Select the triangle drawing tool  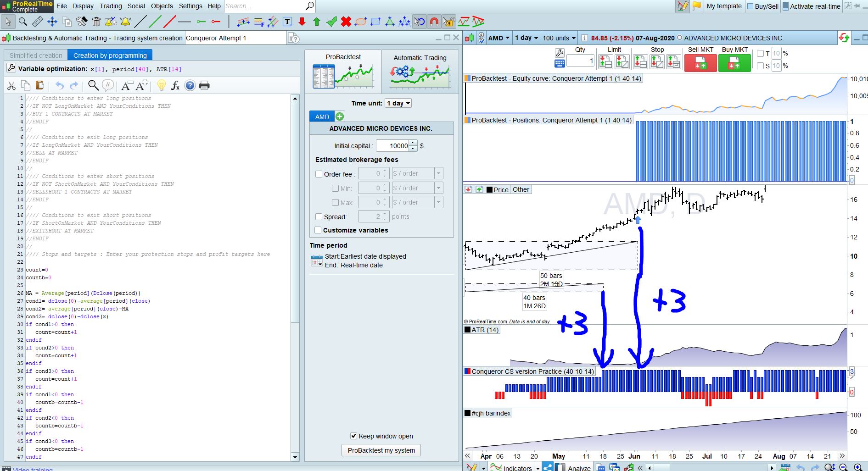point(390,22)
